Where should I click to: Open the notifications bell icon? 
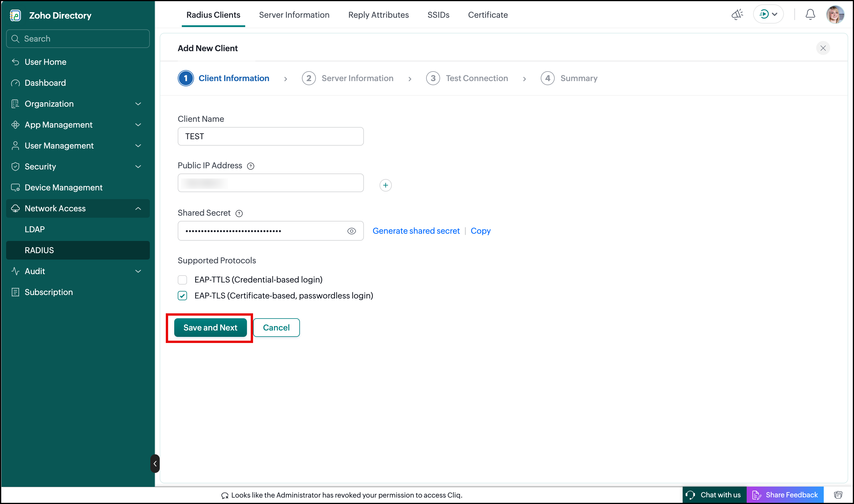(810, 14)
